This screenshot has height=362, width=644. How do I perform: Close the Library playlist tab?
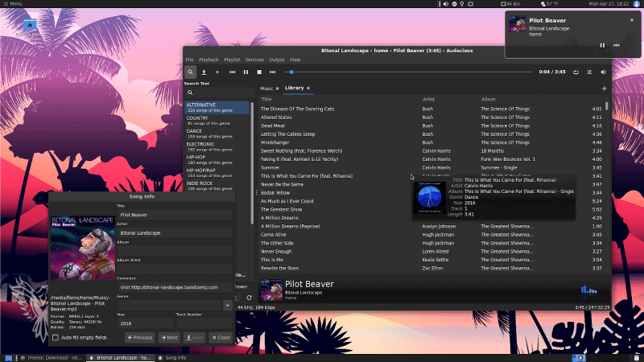[x=308, y=88]
